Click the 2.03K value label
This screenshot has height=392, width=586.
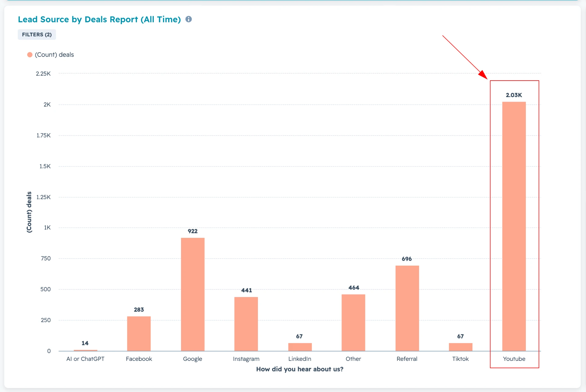pos(514,95)
